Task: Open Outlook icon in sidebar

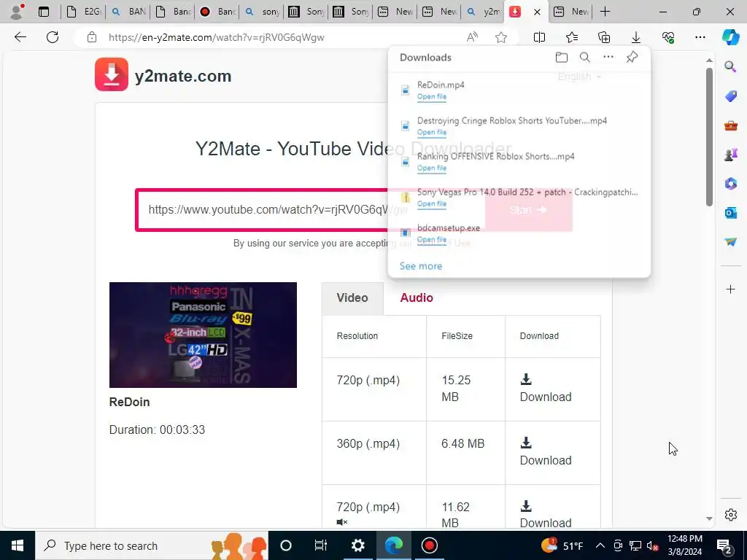Action: [730, 212]
